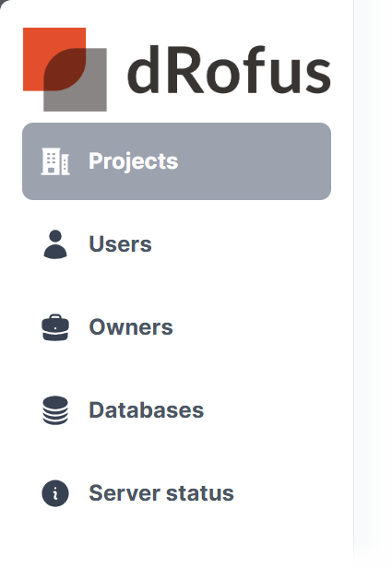
Task: Select the Owners text label
Action: [131, 327]
